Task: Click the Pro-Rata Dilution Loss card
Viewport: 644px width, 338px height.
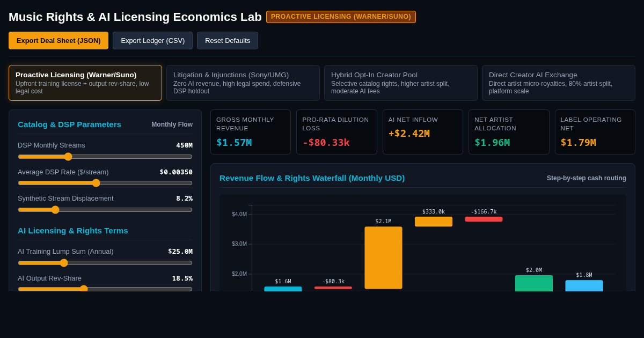Action: 336,132
